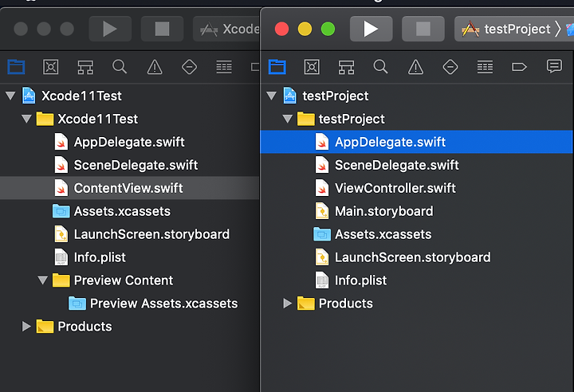Show Test navigator in testProject window
574x392 pixels.
click(450, 67)
